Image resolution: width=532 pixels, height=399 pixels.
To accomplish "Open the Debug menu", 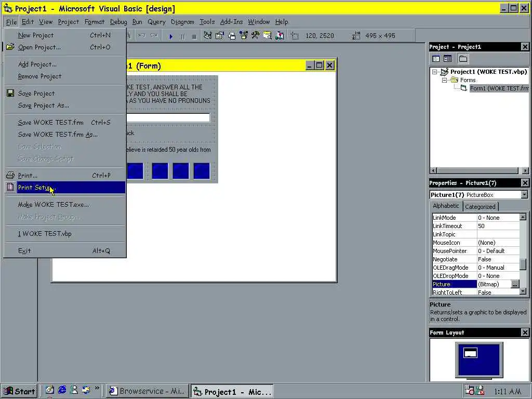I will [x=118, y=22].
